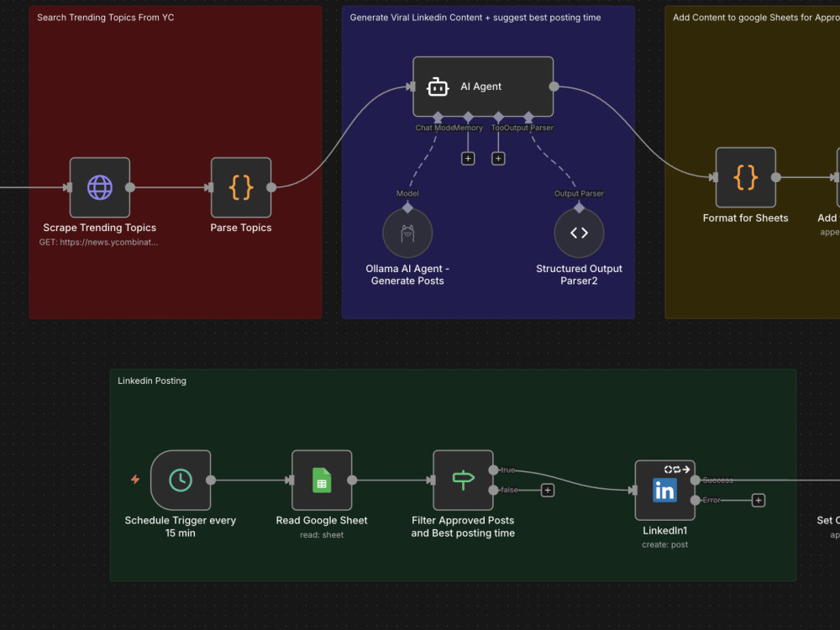The width and height of the screenshot is (840, 630).
Task: Click Structured Output Parser2 diamond connector
Action: pyautogui.click(x=579, y=207)
